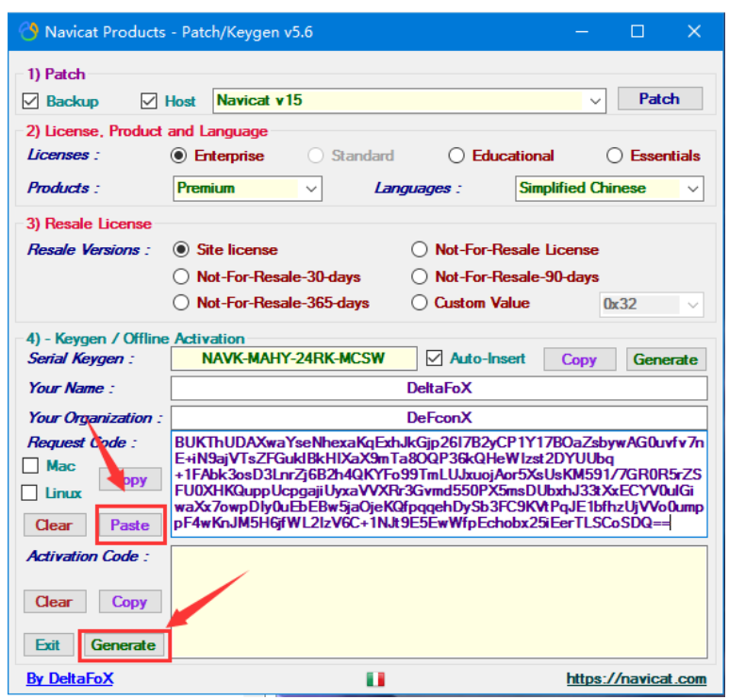
Task: Generate a new serial key
Action: coord(666,359)
